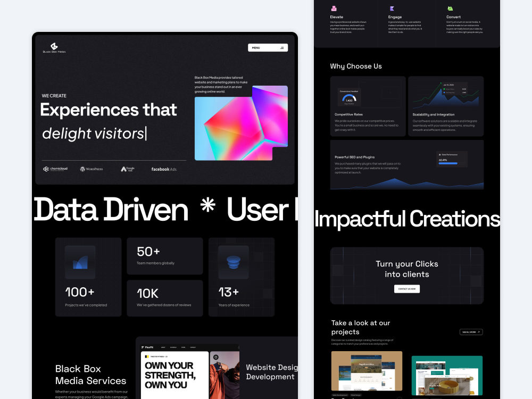Click the facebook Ads partner logo
This screenshot has width=532, height=399.
click(x=164, y=169)
